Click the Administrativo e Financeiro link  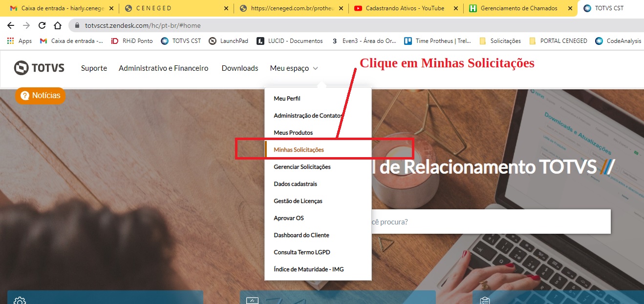coord(163,68)
